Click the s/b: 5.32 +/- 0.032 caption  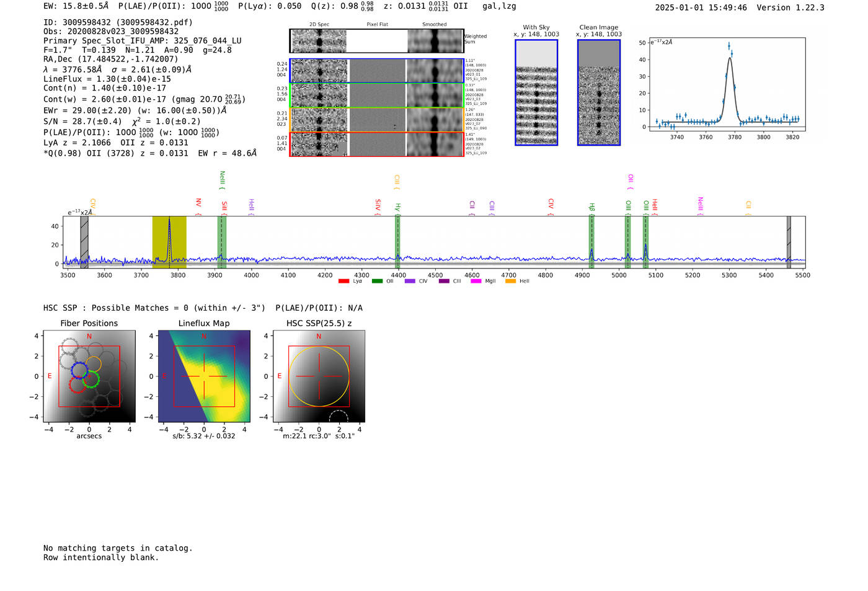204,436
